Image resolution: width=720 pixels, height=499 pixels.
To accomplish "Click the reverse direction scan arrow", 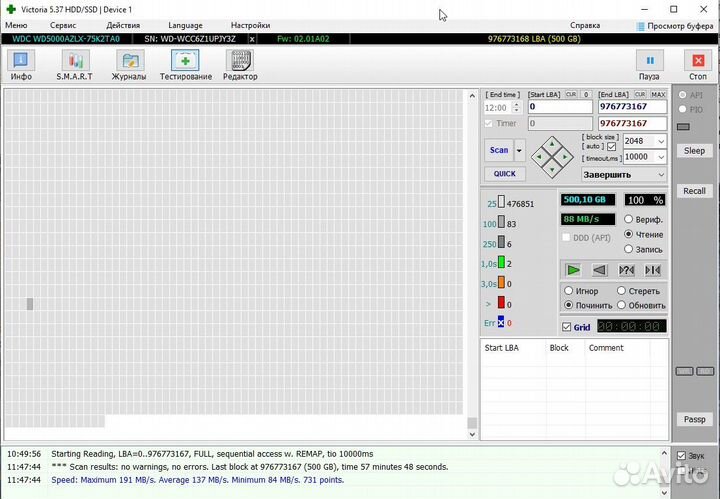I will point(600,270).
